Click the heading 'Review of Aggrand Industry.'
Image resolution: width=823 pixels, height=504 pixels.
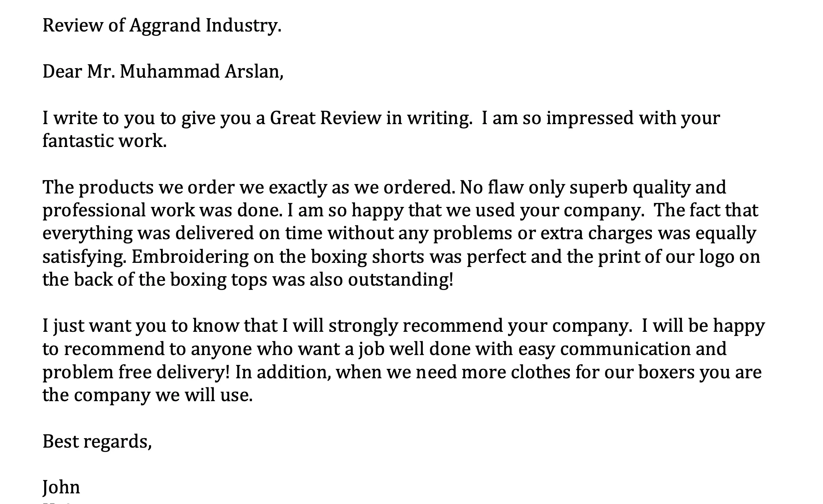162,26
